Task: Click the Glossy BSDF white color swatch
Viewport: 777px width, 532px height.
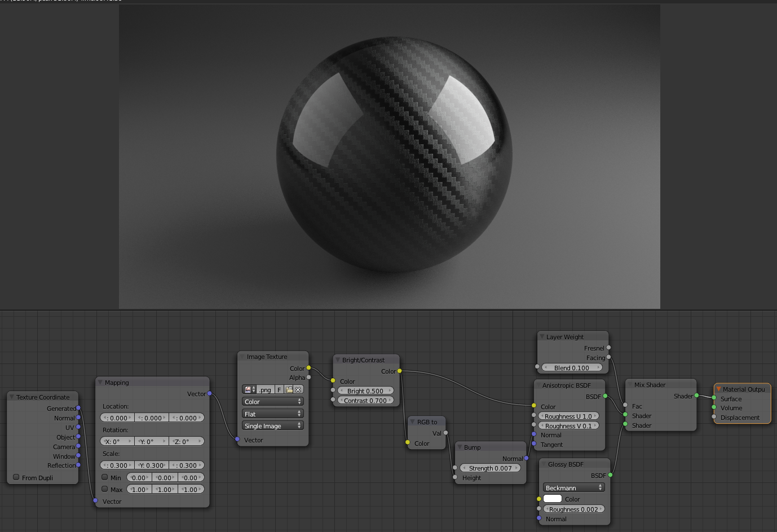Action: [553, 499]
